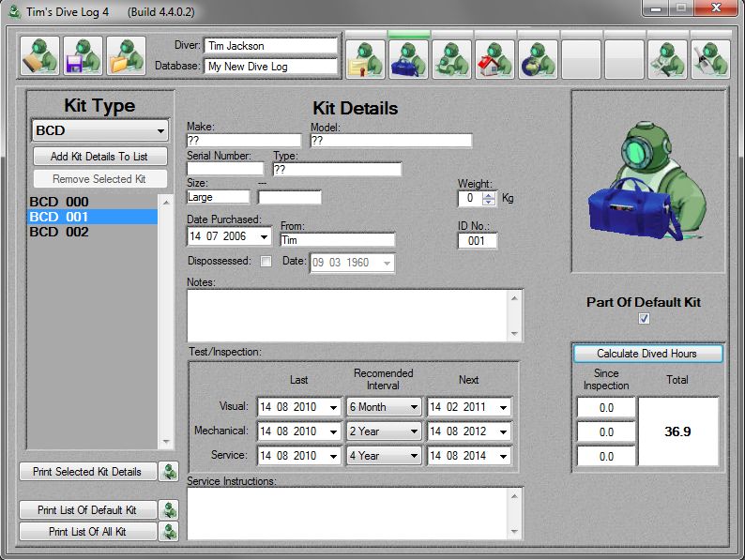Click the diver with red house icon

pos(494,59)
